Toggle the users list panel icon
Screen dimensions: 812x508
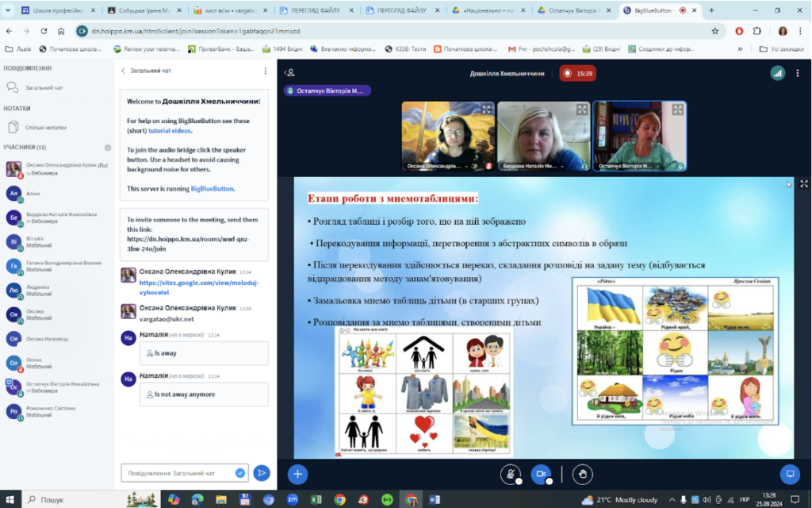[x=289, y=73]
